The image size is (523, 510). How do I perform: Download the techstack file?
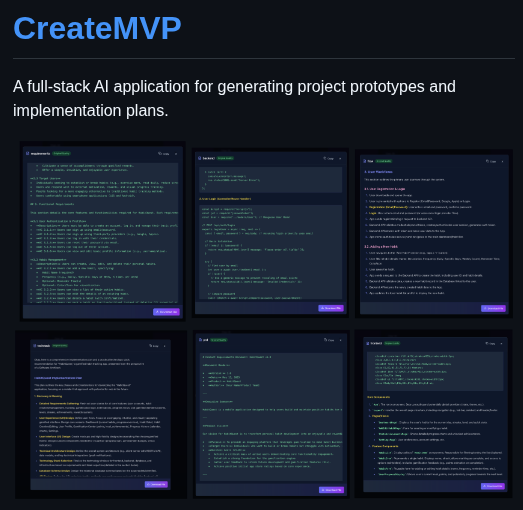pos(156,484)
